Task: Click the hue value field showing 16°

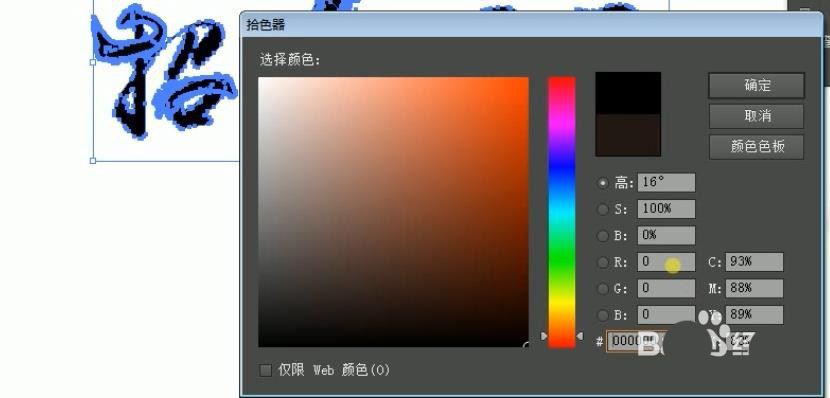Action: coord(666,183)
